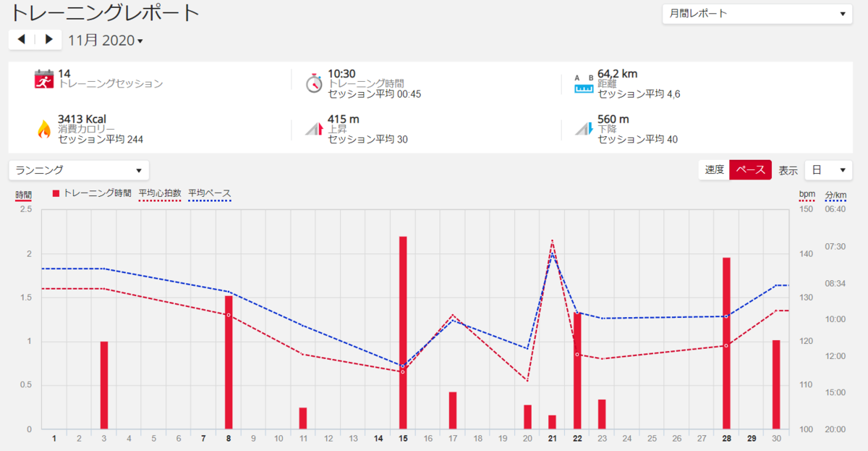Select the training bar for day 20
868x451 pixels.
[527, 417]
